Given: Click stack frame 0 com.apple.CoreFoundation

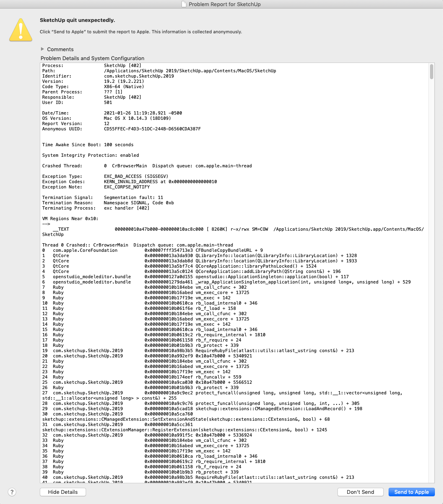Looking at the screenshot, I should (x=153, y=250).
